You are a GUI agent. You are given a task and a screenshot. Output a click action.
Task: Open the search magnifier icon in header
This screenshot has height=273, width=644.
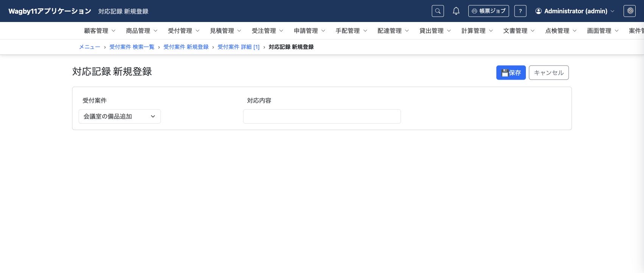point(438,11)
